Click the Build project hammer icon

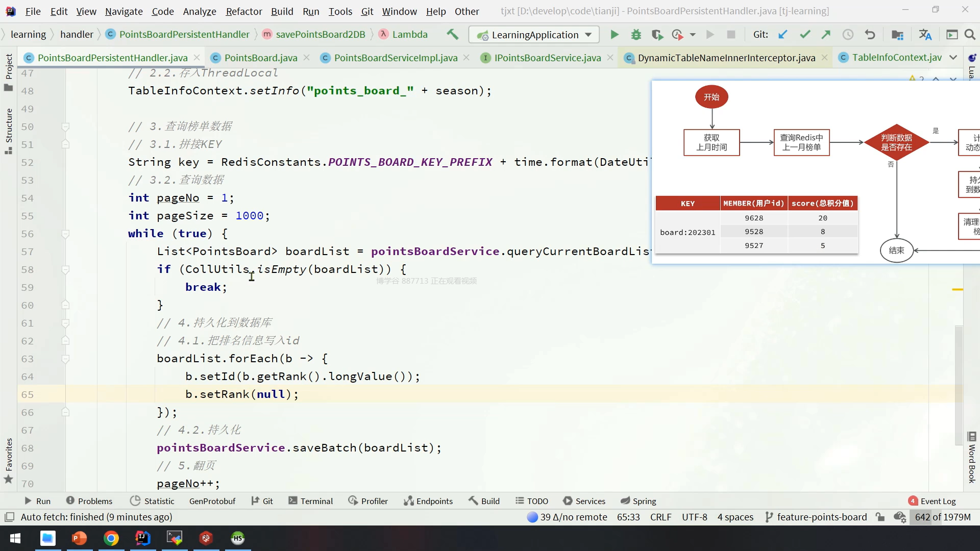(x=452, y=35)
